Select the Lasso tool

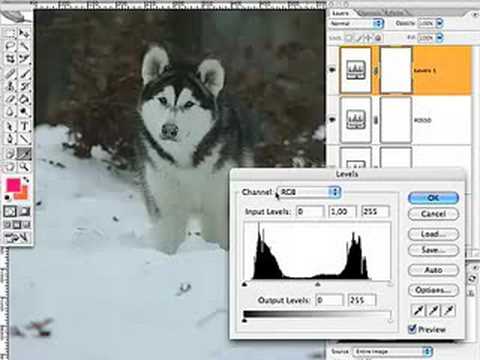coord(10,46)
